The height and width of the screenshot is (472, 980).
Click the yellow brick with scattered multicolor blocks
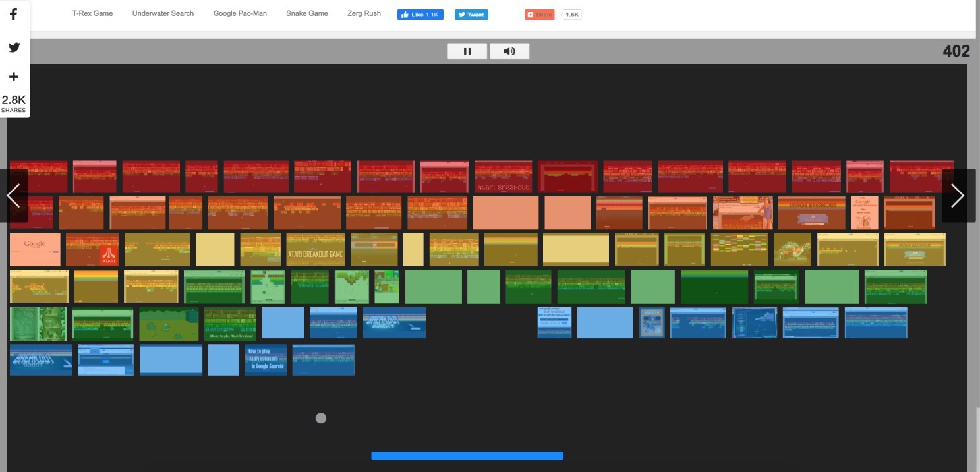point(739,249)
